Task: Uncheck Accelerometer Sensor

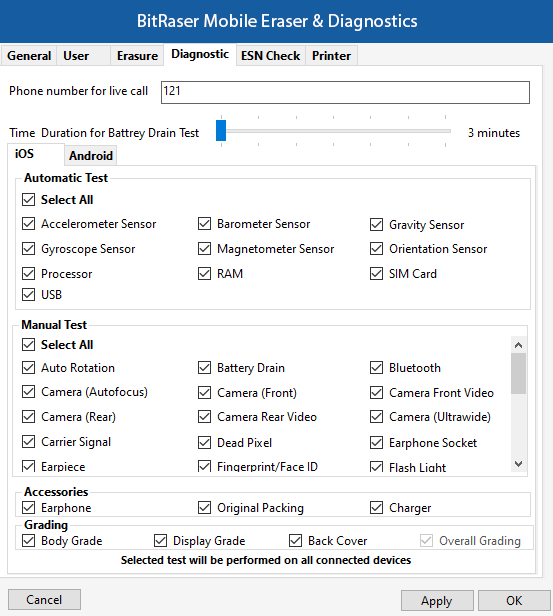Action: (28, 224)
